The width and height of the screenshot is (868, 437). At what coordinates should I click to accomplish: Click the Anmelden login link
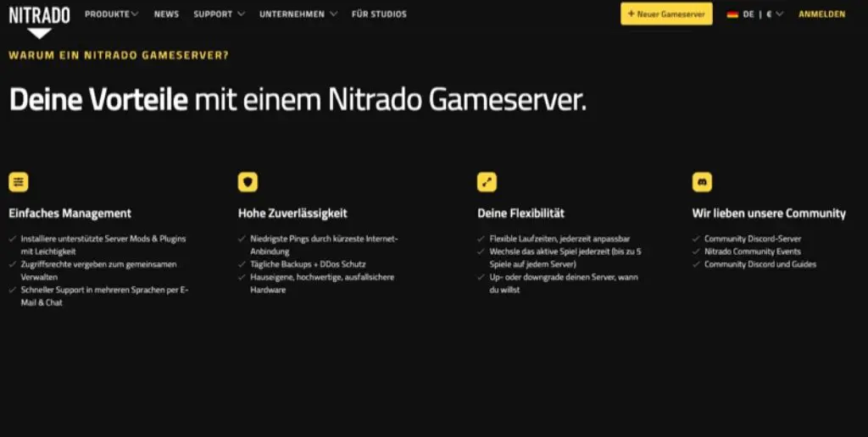tap(822, 14)
